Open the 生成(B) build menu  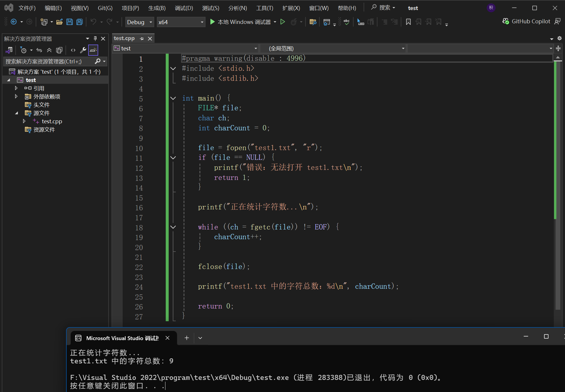pyautogui.click(x=157, y=8)
